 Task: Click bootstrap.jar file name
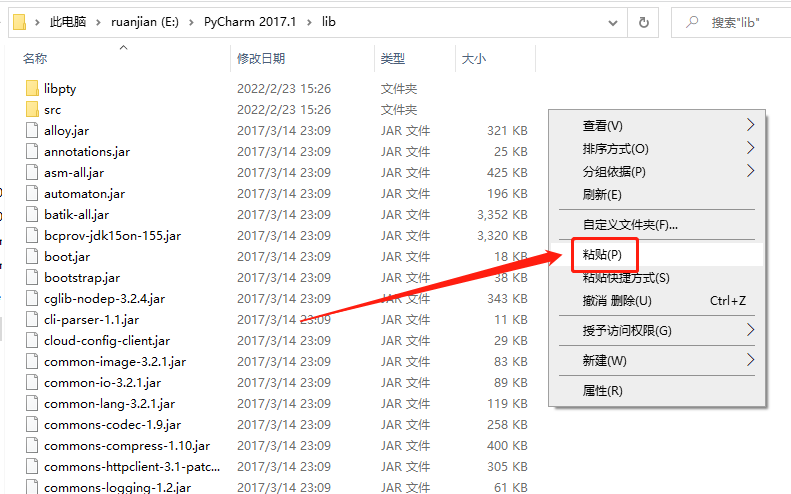coord(82,278)
